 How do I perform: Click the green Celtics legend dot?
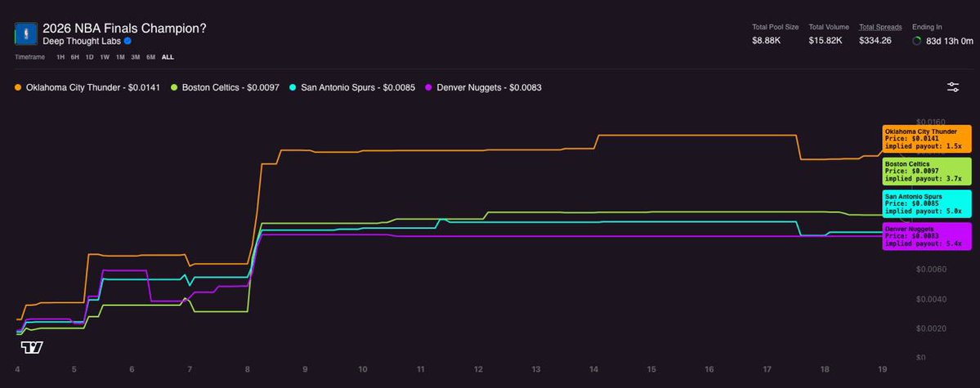pyautogui.click(x=174, y=87)
